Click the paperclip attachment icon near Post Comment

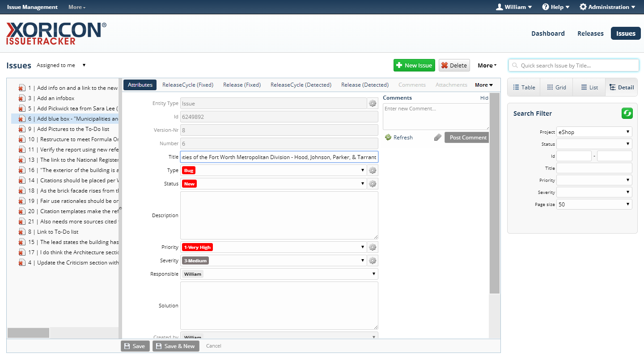pyautogui.click(x=438, y=138)
